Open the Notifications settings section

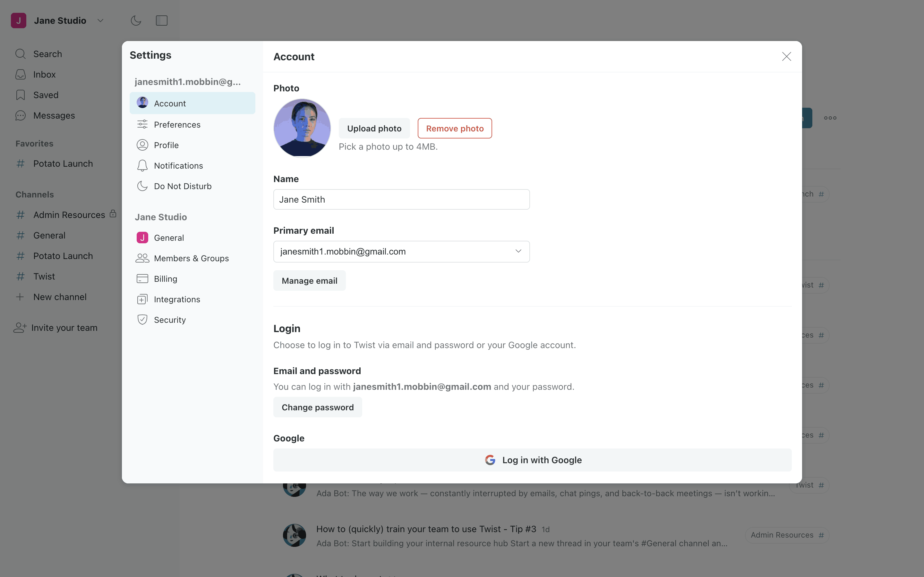point(178,166)
